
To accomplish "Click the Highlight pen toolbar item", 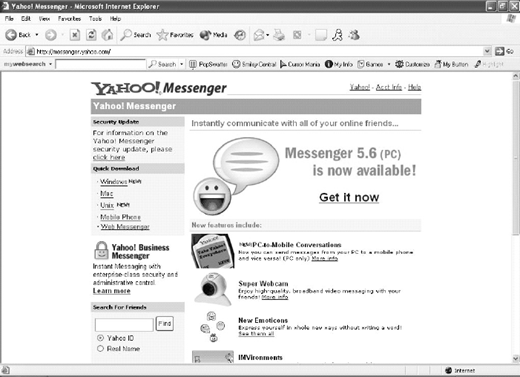I will pyautogui.click(x=489, y=64).
